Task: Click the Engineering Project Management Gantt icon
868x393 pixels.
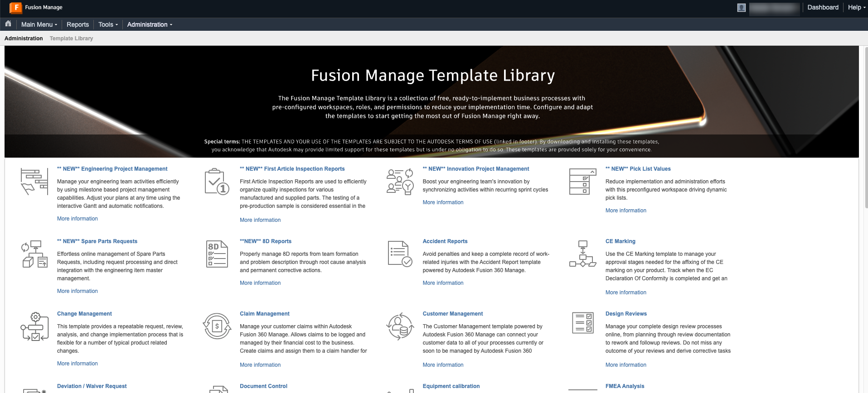Action: [x=34, y=182]
